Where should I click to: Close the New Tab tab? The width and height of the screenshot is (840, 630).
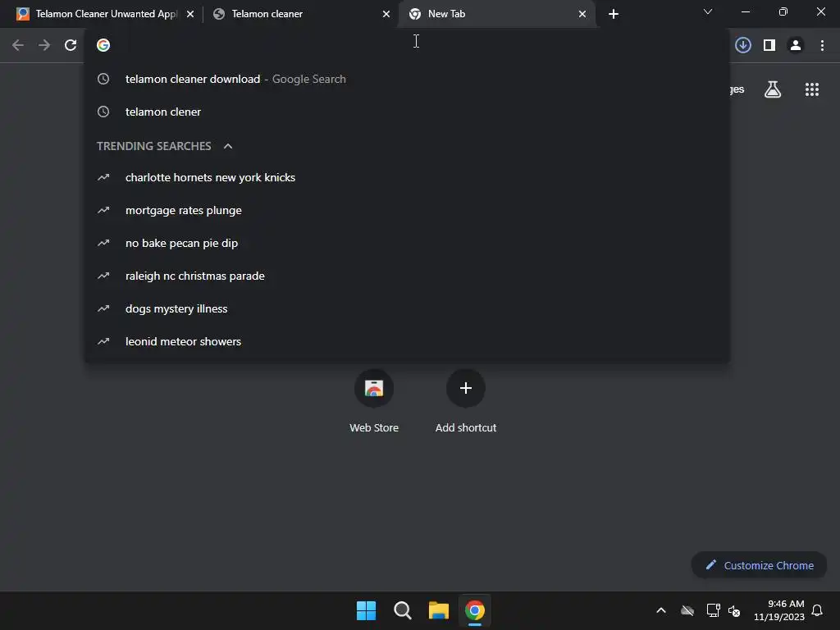(582, 14)
